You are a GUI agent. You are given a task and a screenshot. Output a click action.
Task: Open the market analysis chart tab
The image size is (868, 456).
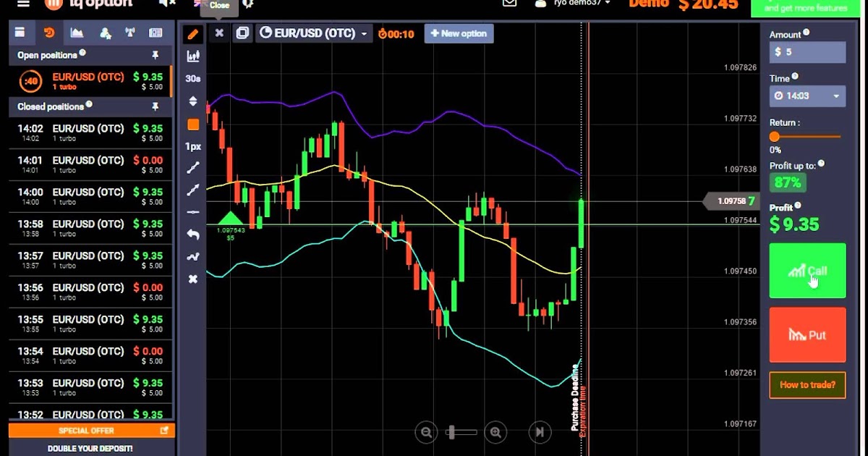pyautogui.click(x=77, y=33)
